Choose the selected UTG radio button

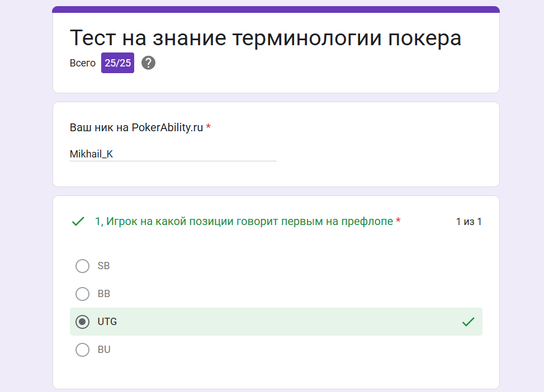[82, 322]
